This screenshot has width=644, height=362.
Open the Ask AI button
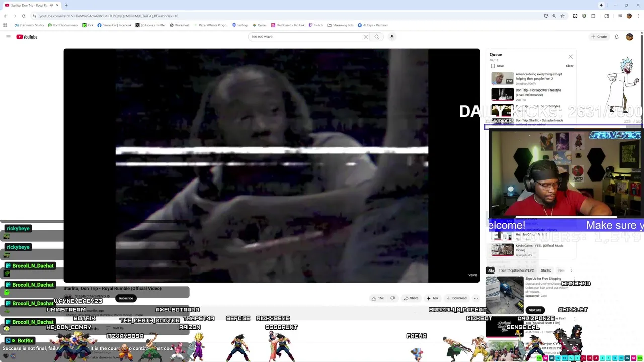pyautogui.click(x=432, y=298)
